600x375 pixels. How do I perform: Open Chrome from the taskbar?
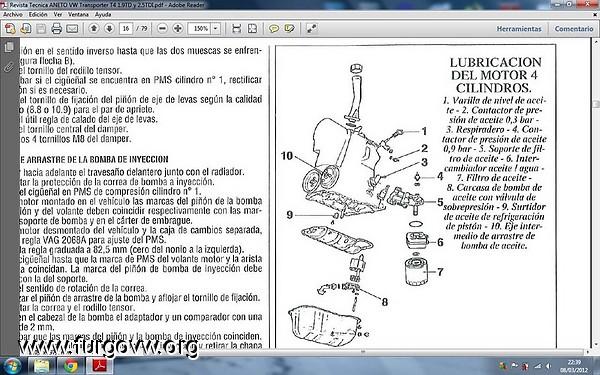pyautogui.click(x=71, y=366)
